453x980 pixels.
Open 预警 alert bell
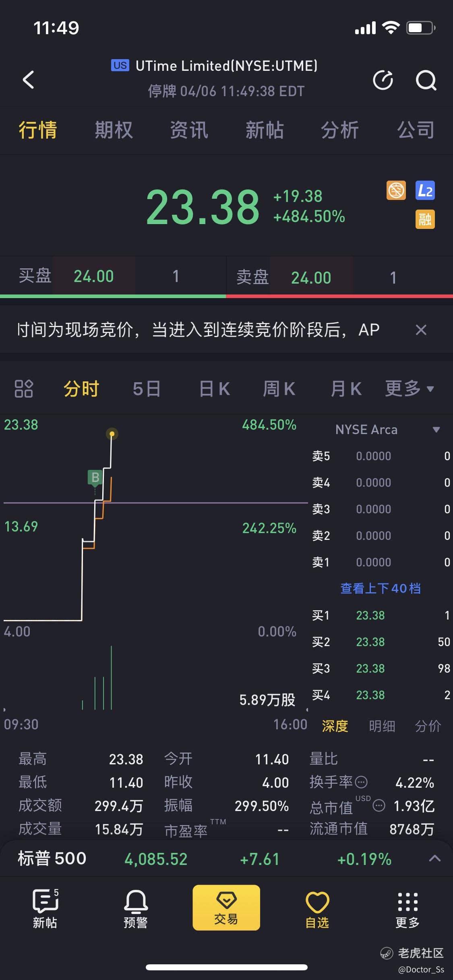pos(136,909)
